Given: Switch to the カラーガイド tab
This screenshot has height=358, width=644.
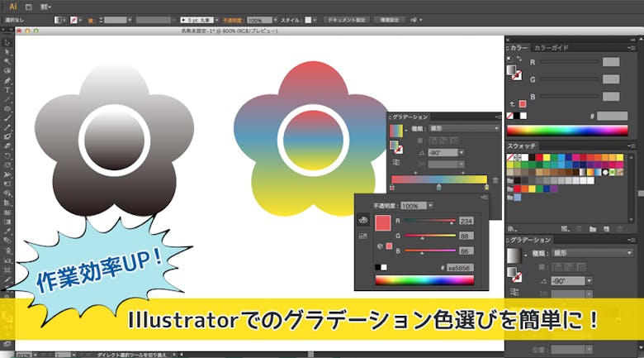Looking at the screenshot, I should [552, 48].
